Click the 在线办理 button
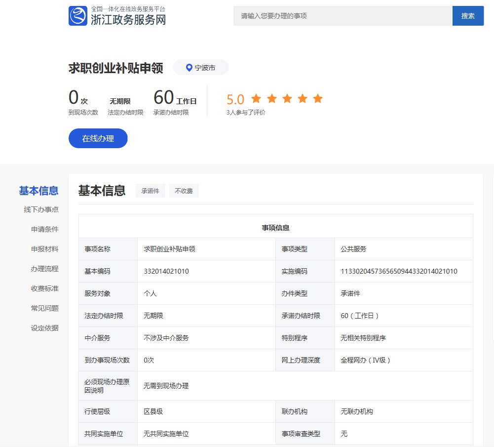 pos(98,138)
